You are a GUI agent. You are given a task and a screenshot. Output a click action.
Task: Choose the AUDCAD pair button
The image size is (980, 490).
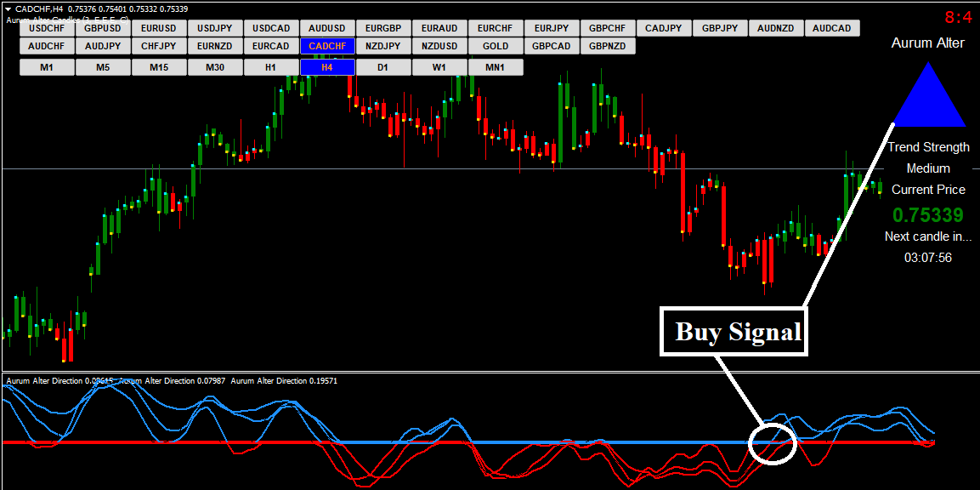832,28
